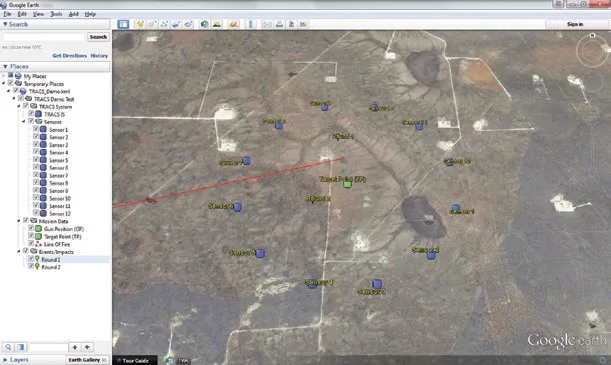Print the current map view
This screenshot has height=365, width=611.
click(279, 24)
